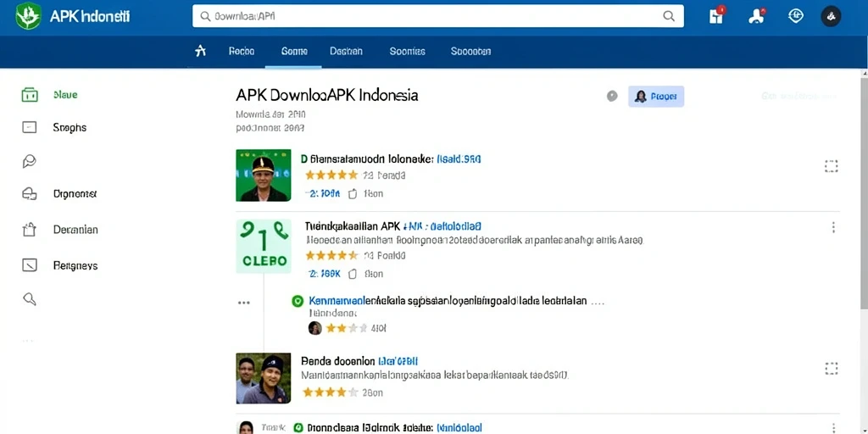
Task: Click the small reviewer avatar under Kenmamen
Action: (x=314, y=328)
